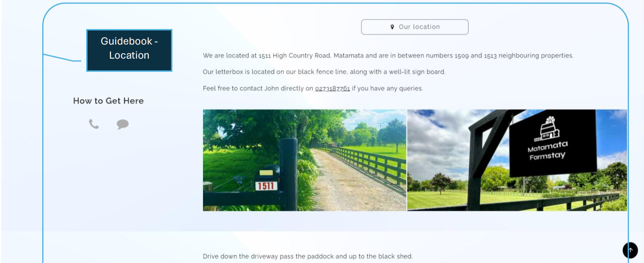
Task: Click the How to Get Here heading
Action: pyautogui.click(x=108, y=101)
